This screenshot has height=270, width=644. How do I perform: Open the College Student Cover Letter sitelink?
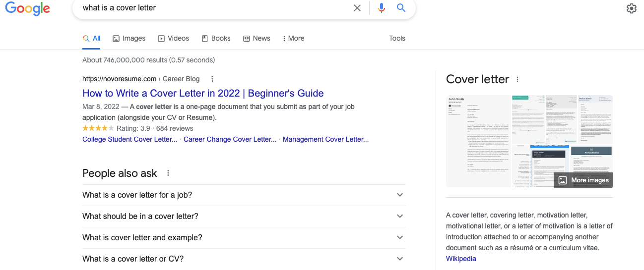(x=129, y=139)
